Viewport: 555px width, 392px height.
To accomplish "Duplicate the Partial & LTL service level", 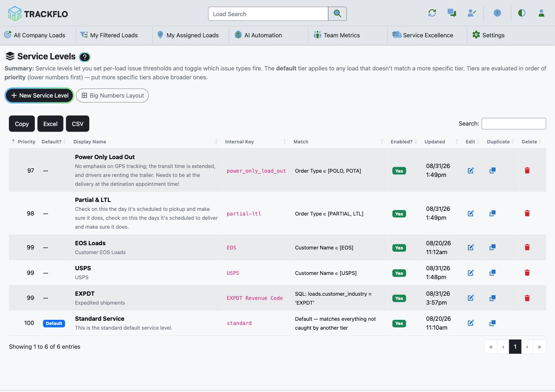I will click(x=493, y=213).
